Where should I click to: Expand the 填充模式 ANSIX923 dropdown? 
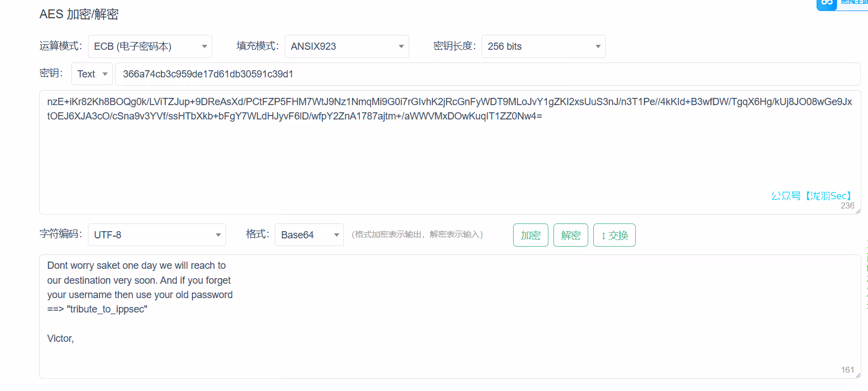tap(346, 46)
